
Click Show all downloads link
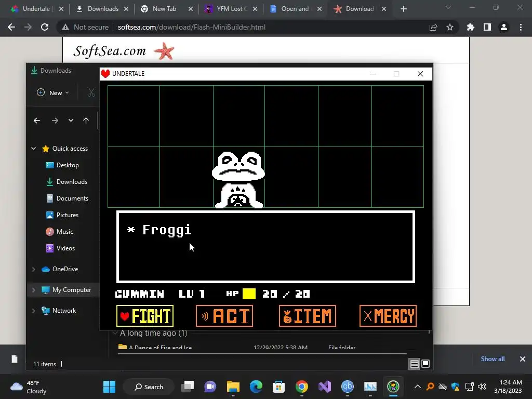[493, 358]
